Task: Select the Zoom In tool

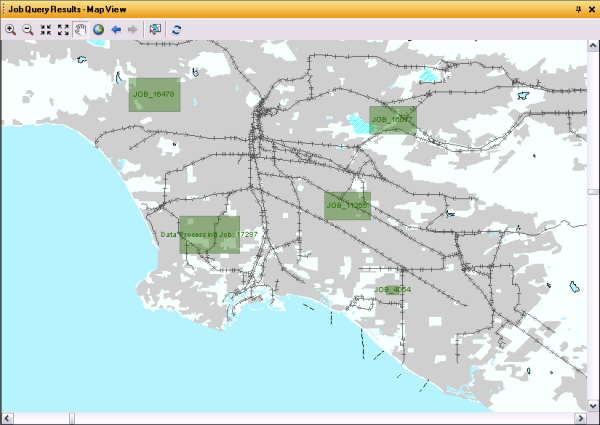Action: click(x=10, y=30)
